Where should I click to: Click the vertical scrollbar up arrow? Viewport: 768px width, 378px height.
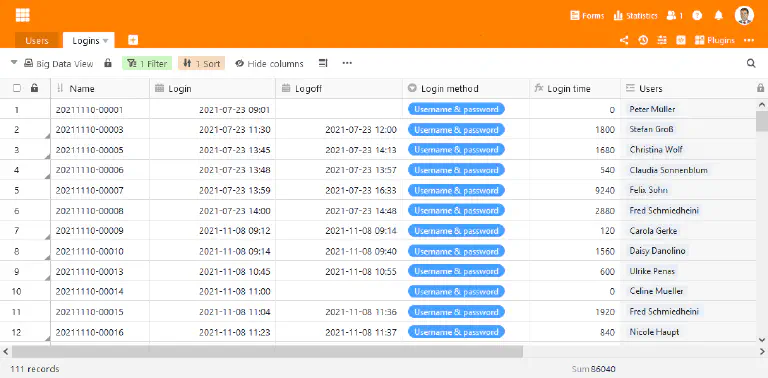[x=762, y=104]
